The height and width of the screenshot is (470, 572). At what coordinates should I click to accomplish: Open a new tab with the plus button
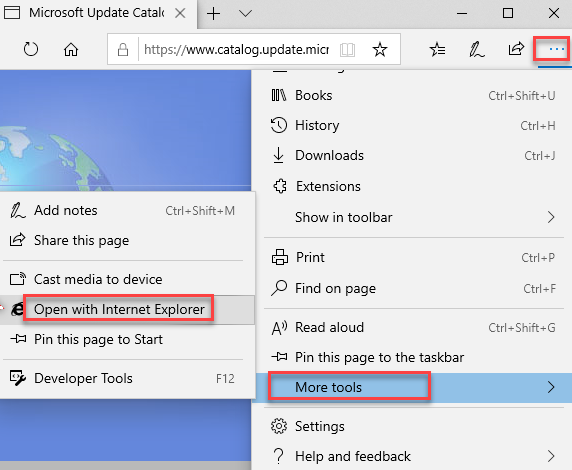point(213,14)
